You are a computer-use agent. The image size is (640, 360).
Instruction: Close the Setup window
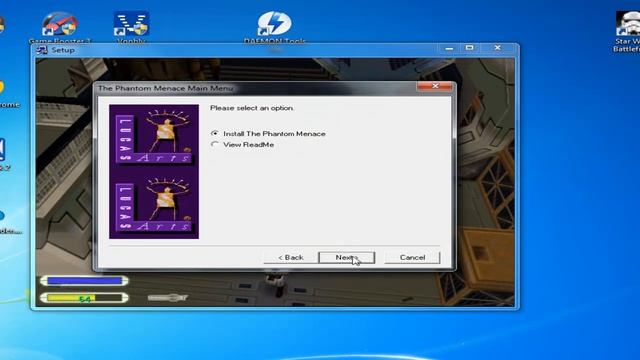tap(497, 48)
